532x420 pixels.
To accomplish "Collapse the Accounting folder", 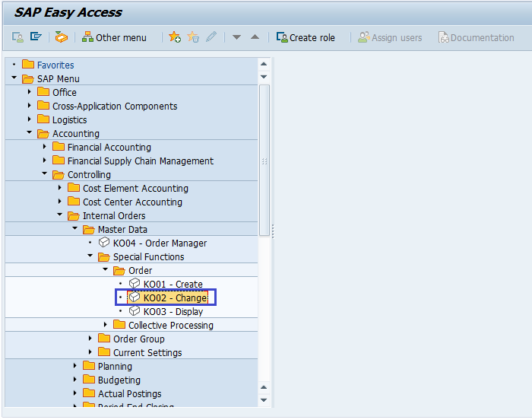I will [29, 132].
